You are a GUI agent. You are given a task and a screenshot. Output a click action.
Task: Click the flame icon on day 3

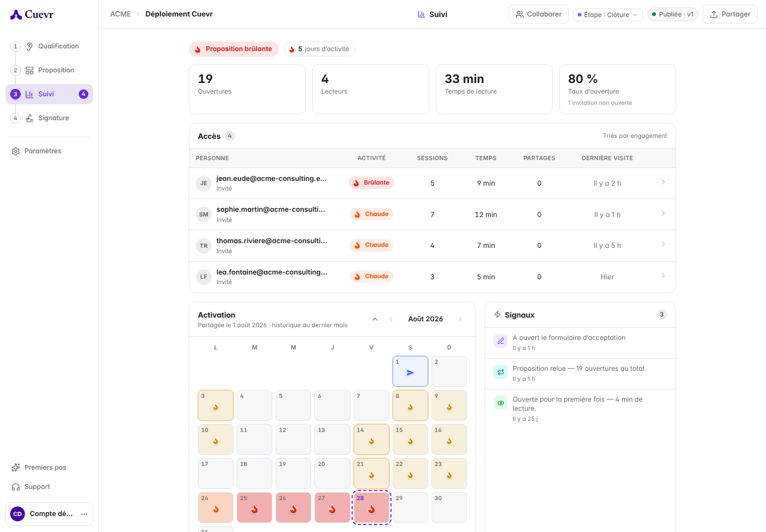coord(215,407)
